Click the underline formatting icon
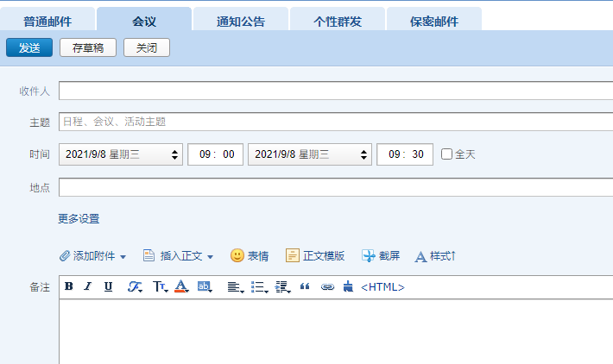 (108, 287)
